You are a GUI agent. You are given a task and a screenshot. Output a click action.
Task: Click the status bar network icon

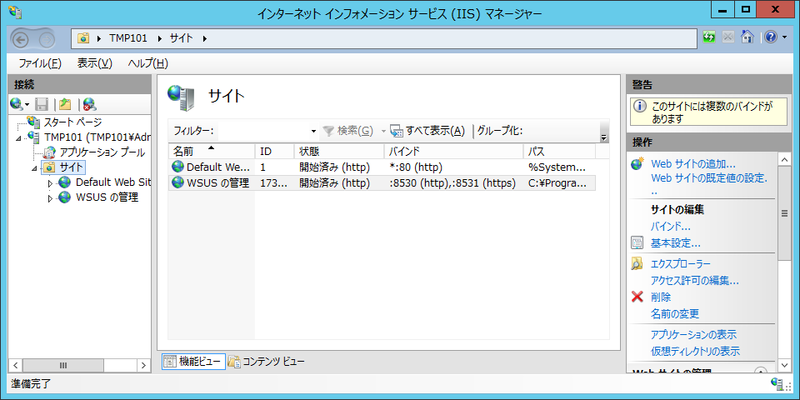tap(779, 384)
